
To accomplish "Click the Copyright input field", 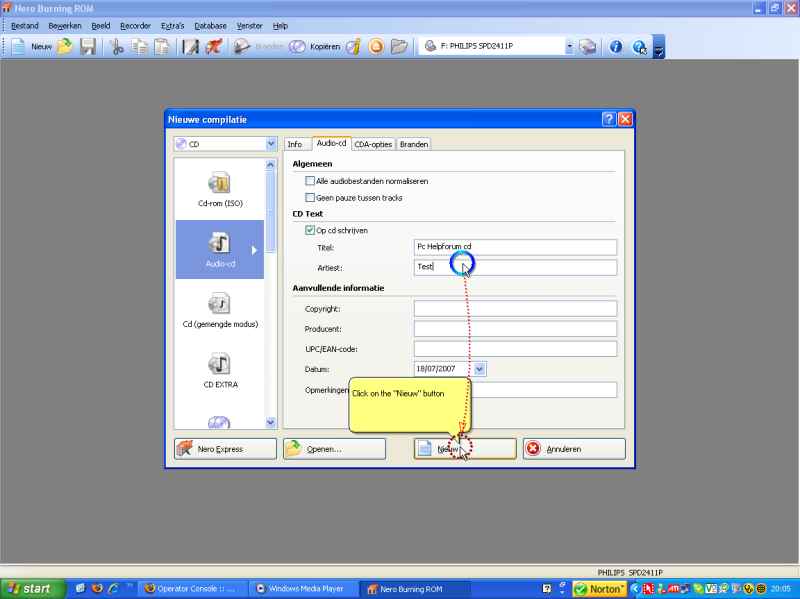I will 515,308.
